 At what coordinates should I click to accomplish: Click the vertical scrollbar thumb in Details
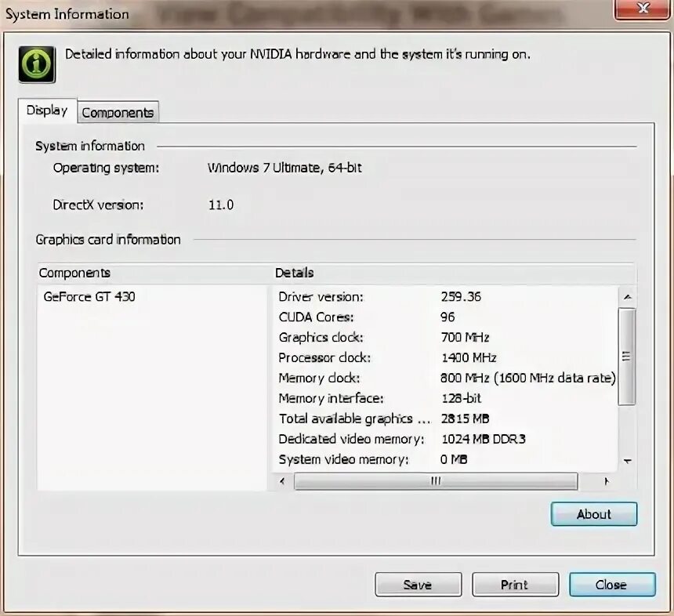coord(627,356)
